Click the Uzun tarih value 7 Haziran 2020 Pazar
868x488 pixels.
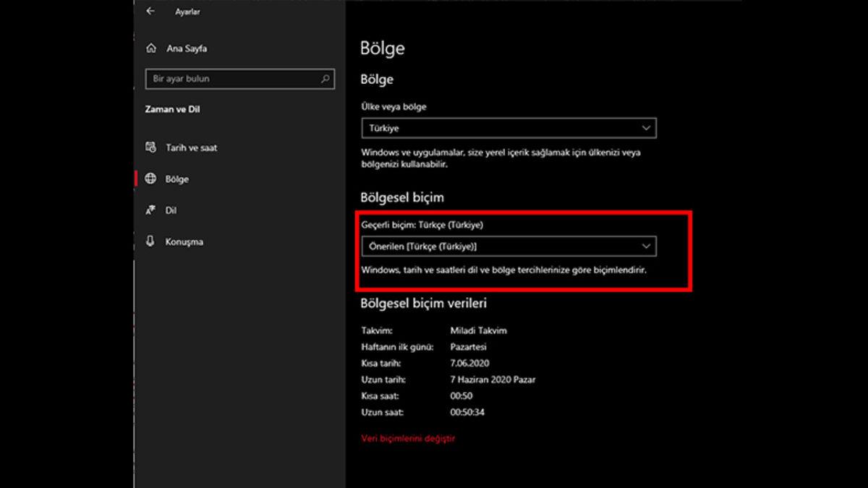(x=493, y=380)
